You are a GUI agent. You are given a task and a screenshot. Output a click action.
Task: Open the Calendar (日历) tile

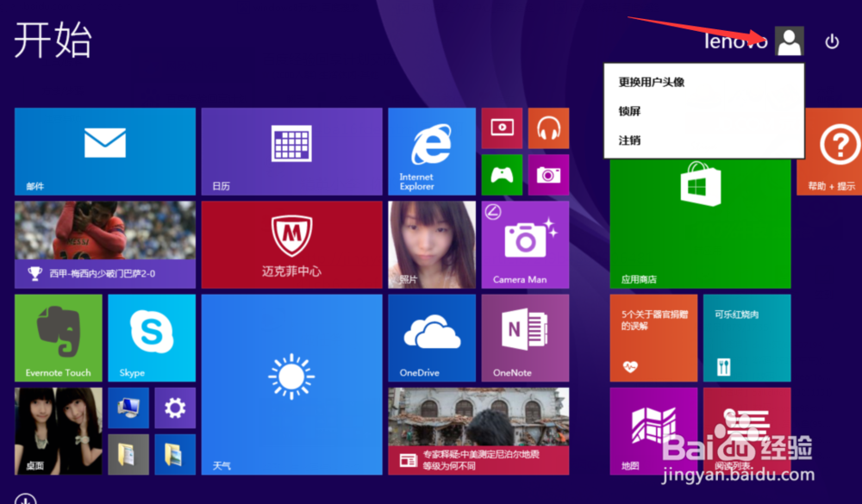[291, 151]
